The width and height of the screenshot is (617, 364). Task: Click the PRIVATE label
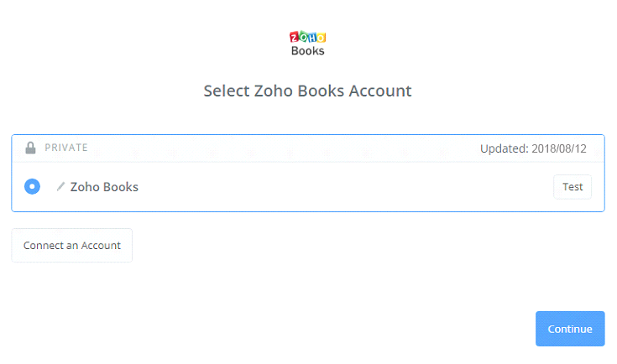[66, 148]
